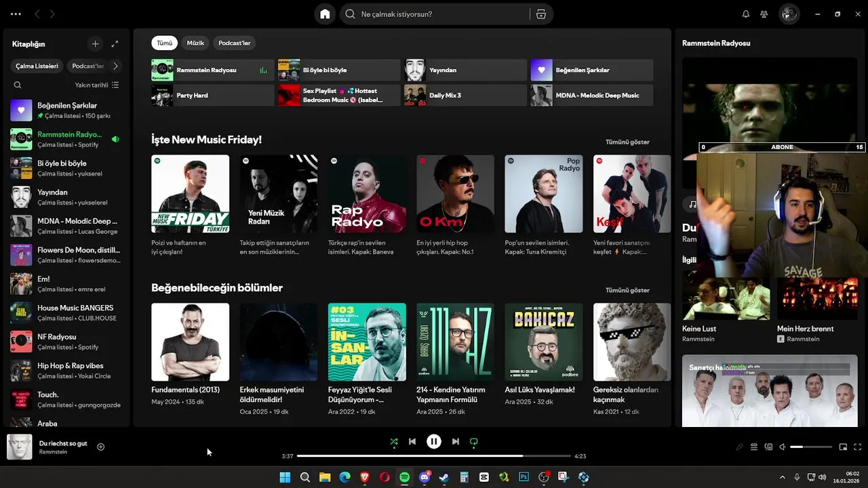Open Photoshop from the taskbar

524,477
